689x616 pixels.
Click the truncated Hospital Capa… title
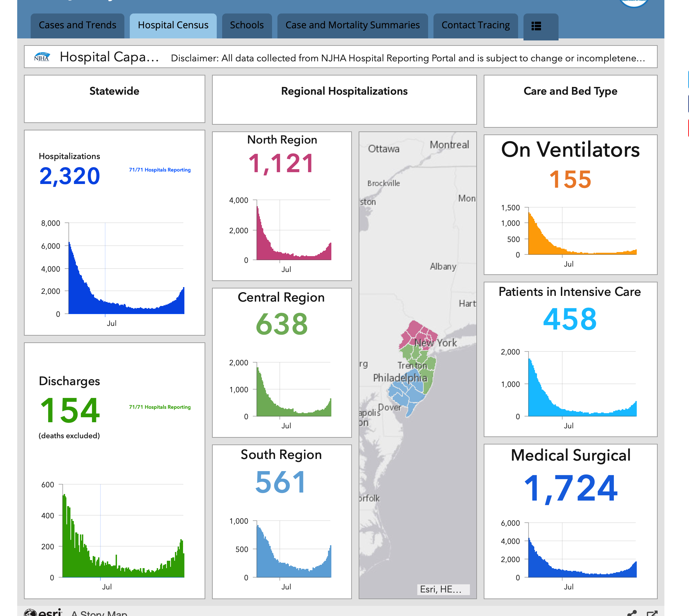tap(109, 57)
